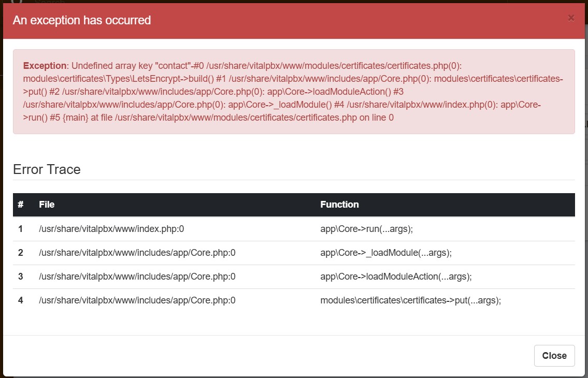Click the 'Error Trace' heading
The image size is (588, 378).
click(x=47, y=169)
